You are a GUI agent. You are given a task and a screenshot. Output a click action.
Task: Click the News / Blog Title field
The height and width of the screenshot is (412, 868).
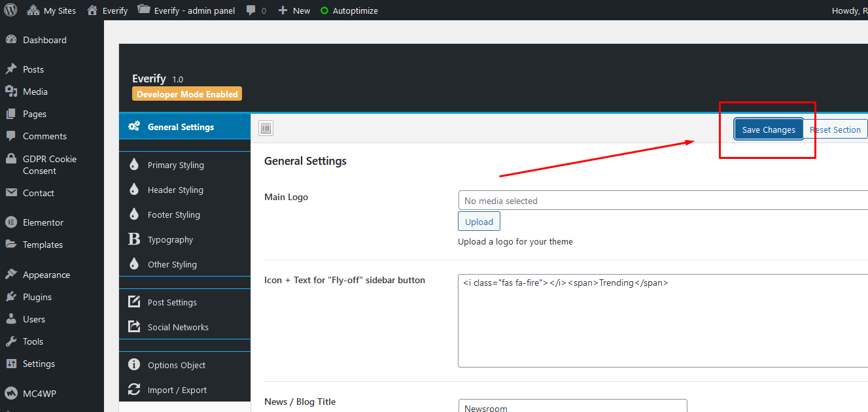coord(572,405)
